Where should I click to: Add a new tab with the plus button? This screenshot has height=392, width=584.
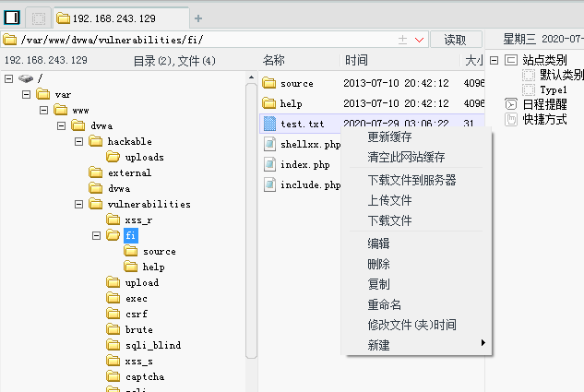[198, 18]
